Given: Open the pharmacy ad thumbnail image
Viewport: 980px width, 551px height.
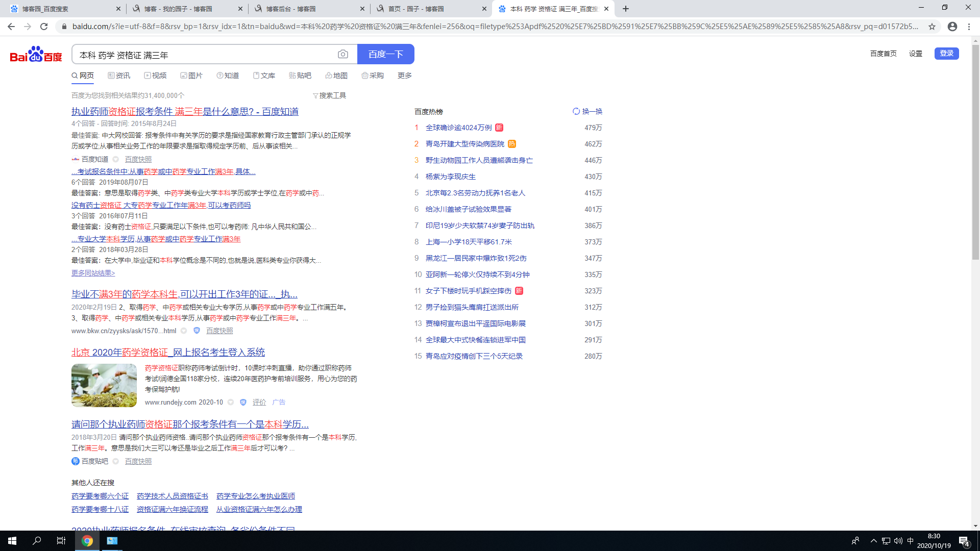Looking at the screenshot, I should click(104, 385).
